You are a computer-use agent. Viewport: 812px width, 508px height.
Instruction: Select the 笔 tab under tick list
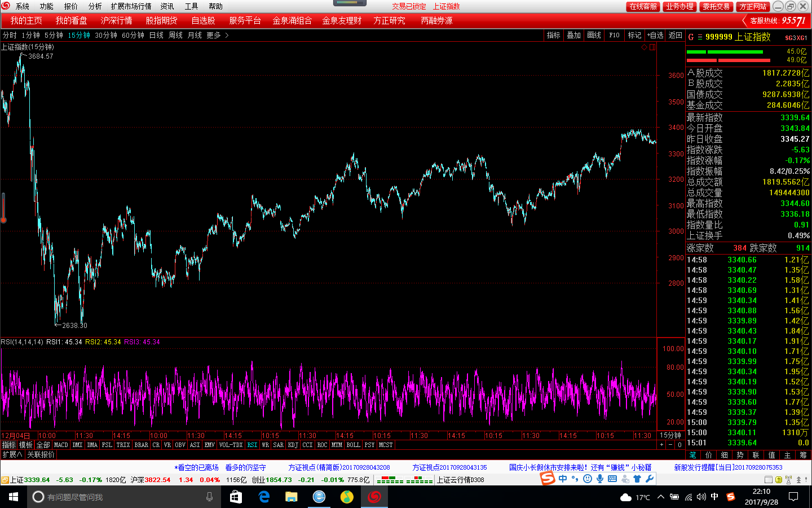click(693, 454)
